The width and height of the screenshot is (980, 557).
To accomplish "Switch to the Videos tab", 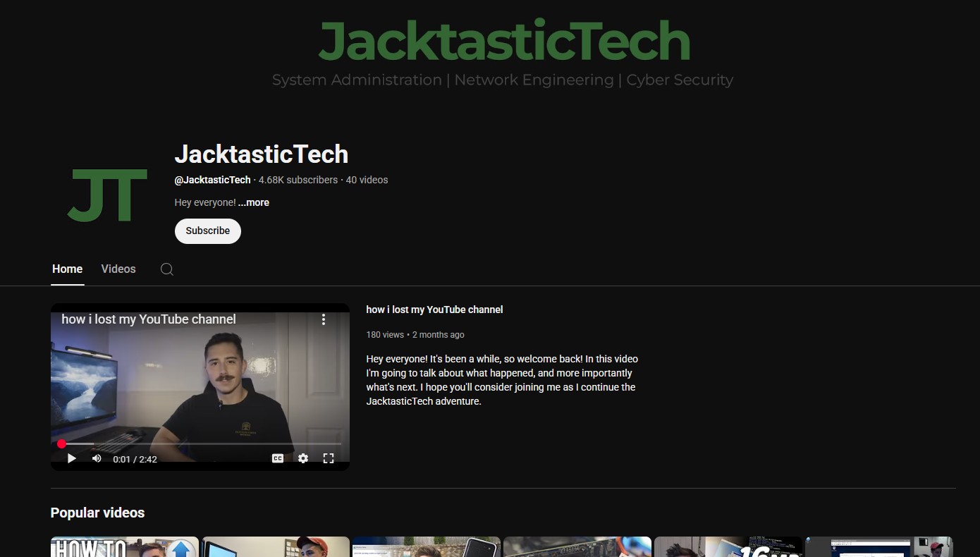I will point(118,269).
